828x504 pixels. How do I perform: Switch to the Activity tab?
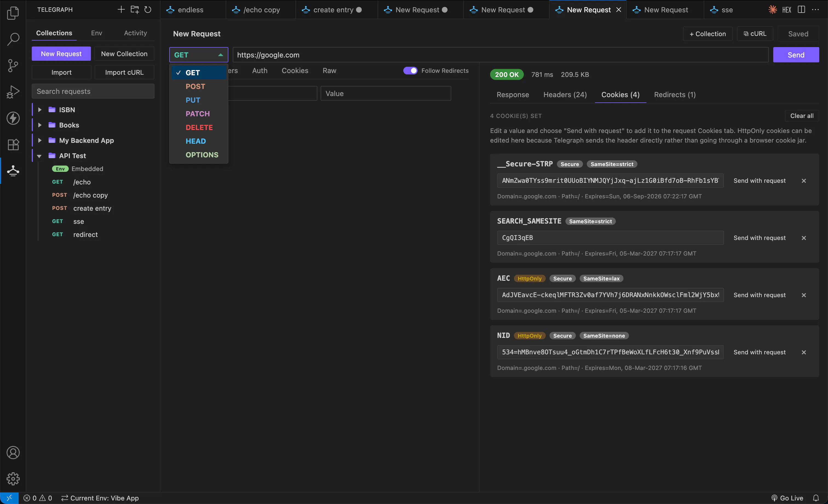tap(136, 33)
